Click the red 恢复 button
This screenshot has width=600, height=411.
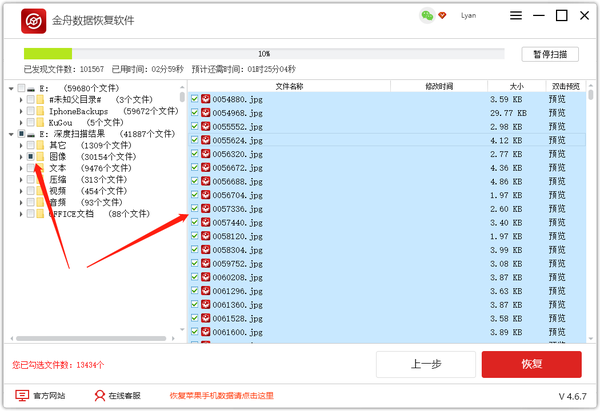coord(531,364)
